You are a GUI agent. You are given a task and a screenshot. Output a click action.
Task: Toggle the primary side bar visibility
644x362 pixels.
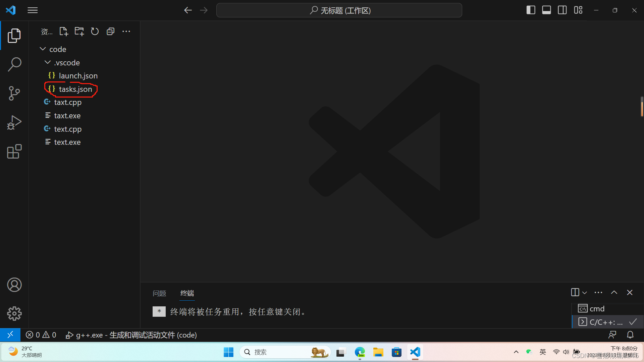(x=531, y=10)
